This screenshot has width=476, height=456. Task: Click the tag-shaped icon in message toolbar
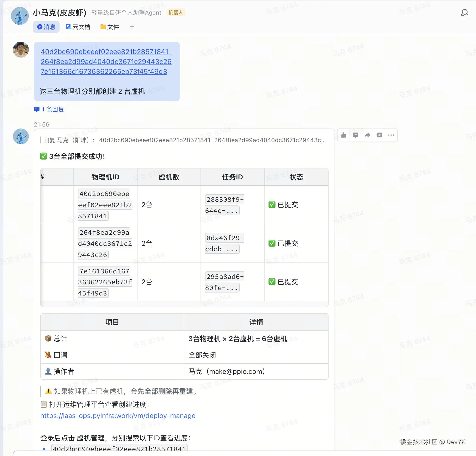coord(379,135)
